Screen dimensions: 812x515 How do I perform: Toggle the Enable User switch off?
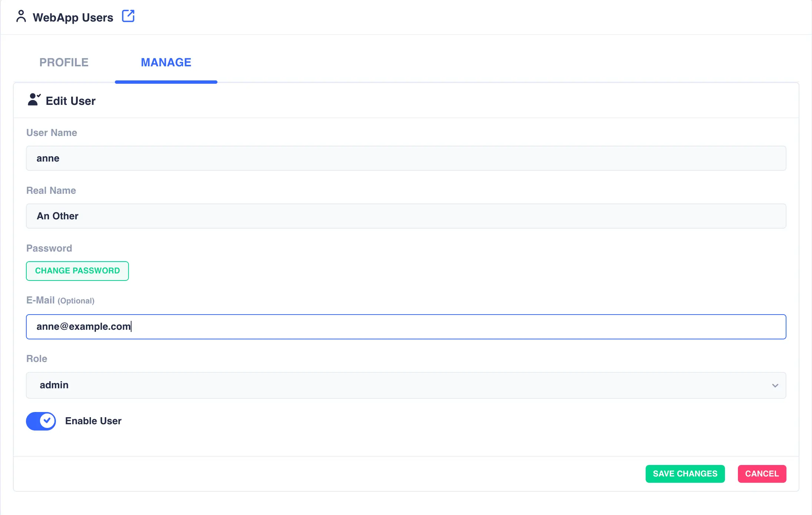click(x=41, y=421)
